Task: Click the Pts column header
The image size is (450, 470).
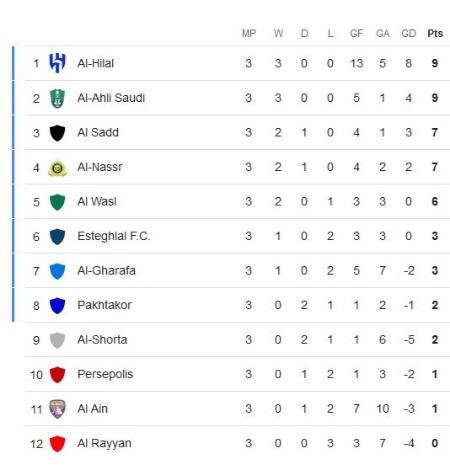Action: [x=435, y=33]
